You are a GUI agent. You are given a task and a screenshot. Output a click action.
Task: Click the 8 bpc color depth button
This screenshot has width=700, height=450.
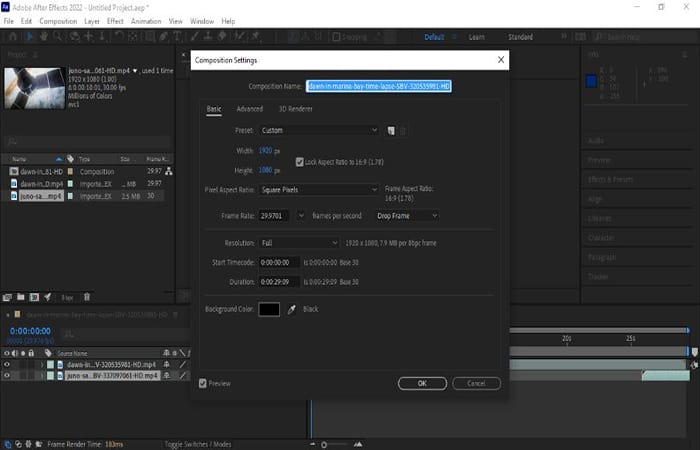[x=67, y=298]
